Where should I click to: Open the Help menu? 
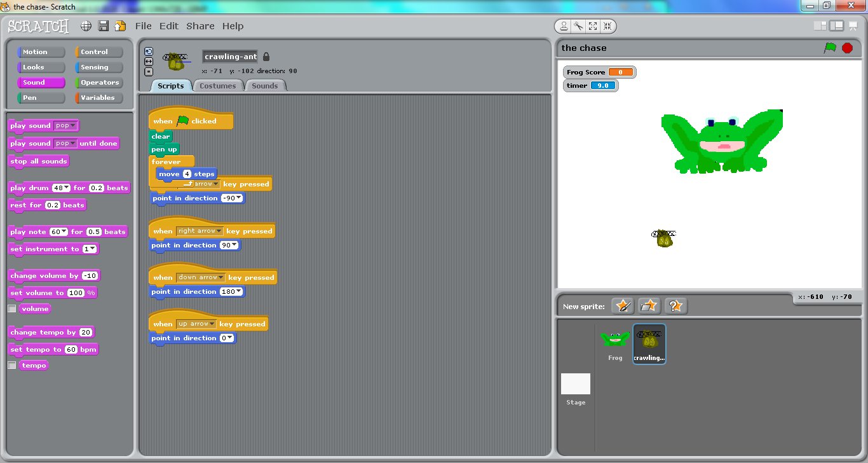pyautogui.click(x=233, y=26)
